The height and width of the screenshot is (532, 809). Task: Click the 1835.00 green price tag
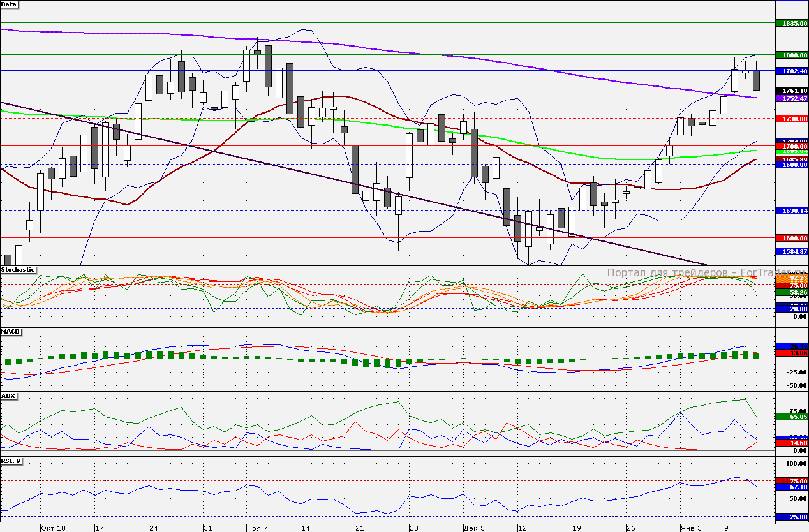point(791,23)
